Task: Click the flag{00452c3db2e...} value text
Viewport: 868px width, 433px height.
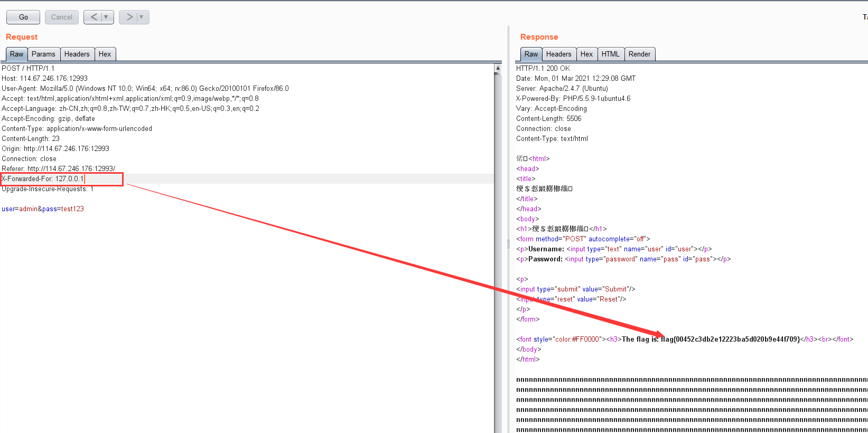Action: [730, 339]
